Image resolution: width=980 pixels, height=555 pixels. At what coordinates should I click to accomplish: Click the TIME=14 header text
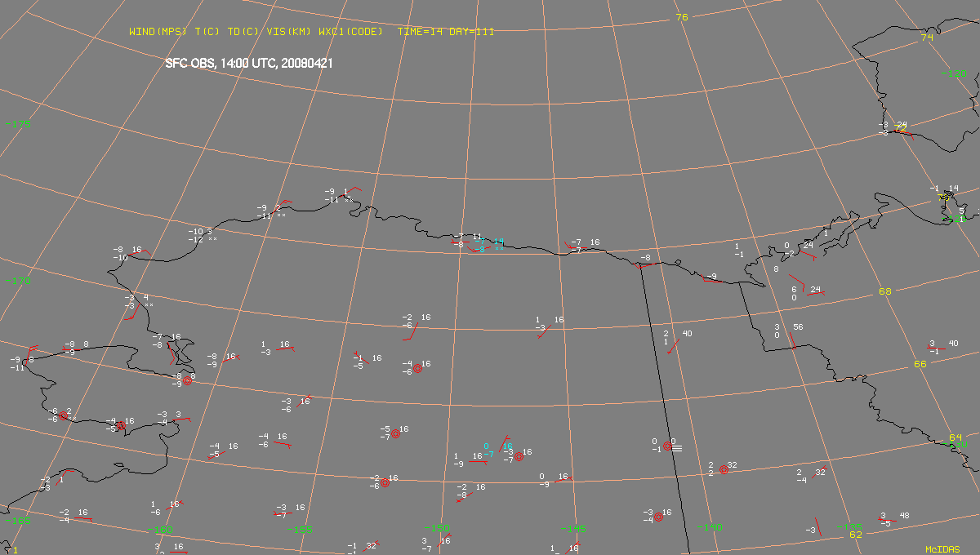(x=421, y=32)
